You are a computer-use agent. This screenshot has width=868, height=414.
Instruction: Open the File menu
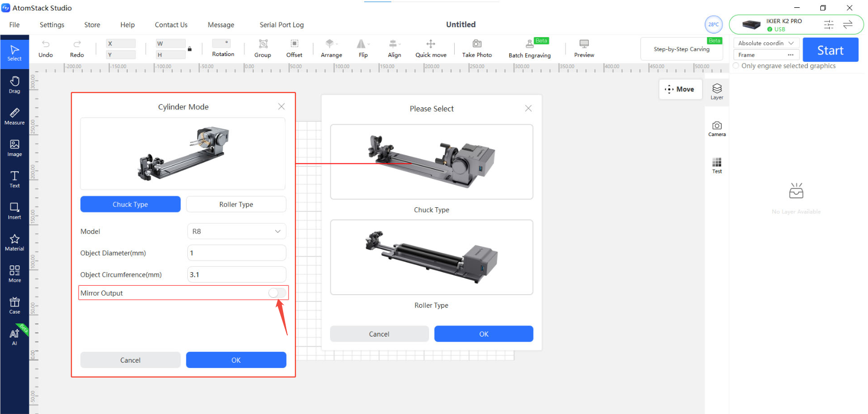(15, 25)
